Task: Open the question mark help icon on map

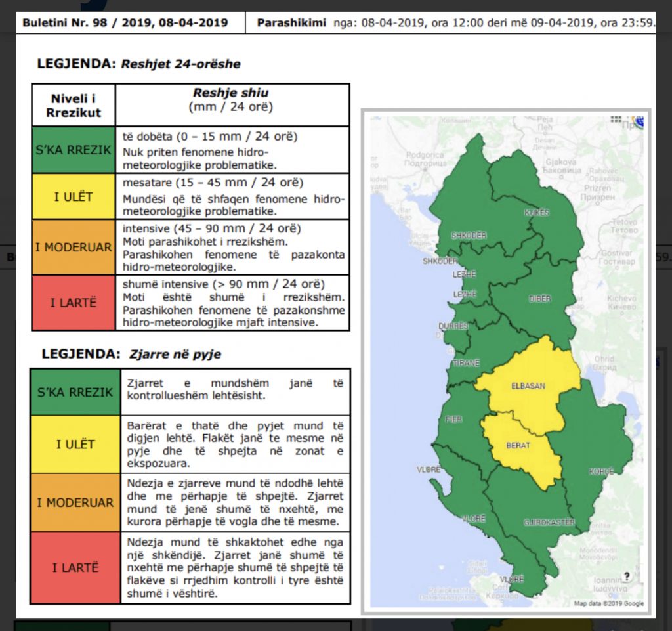Action: (x=627, y=576)
